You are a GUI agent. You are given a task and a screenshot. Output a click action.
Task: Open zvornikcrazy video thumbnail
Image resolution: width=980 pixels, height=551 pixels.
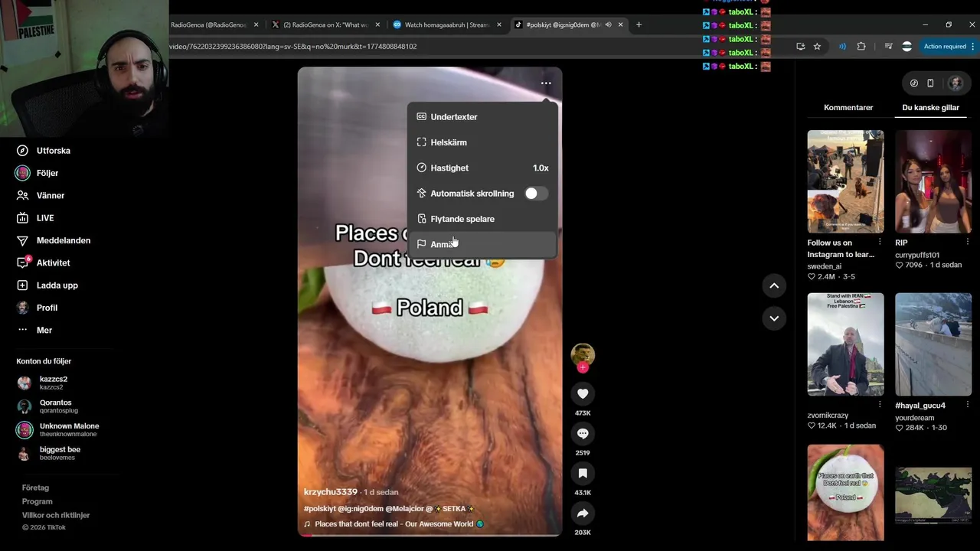pos(845,344)
